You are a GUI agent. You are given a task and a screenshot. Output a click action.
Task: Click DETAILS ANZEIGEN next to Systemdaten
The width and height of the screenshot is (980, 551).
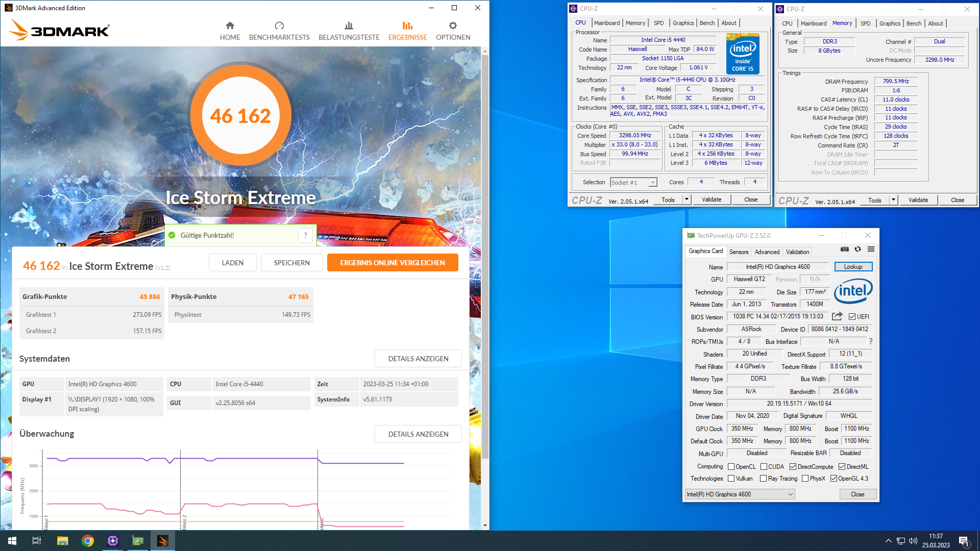click(x=418, y=359)
